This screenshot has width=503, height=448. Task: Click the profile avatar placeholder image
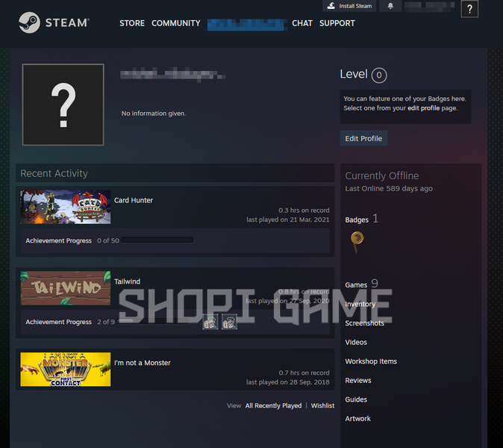[x=63, y=105]
